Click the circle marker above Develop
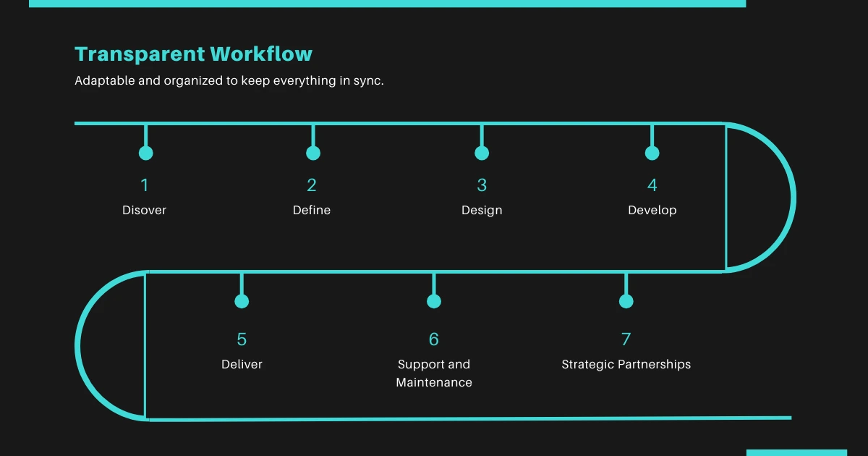The height and width of the screenshot is (456, 868). (x=652, y=152)
